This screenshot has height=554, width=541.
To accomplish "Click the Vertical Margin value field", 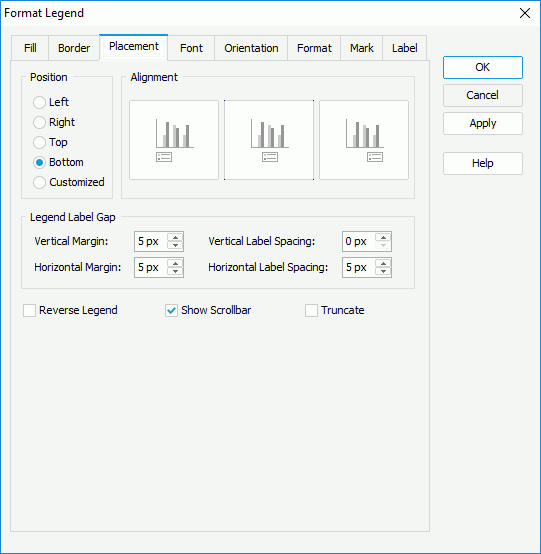I will 151,241.
